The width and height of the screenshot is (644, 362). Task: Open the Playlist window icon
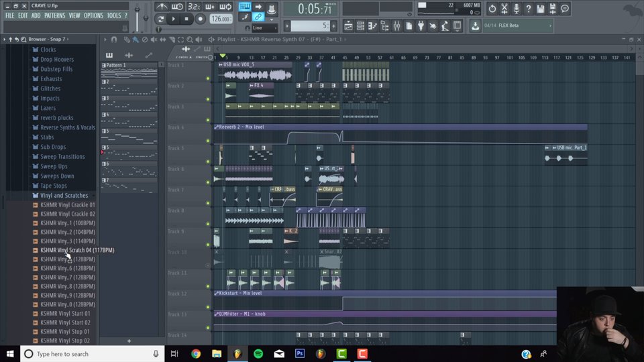pyautogui.click(x=348, y=26)
